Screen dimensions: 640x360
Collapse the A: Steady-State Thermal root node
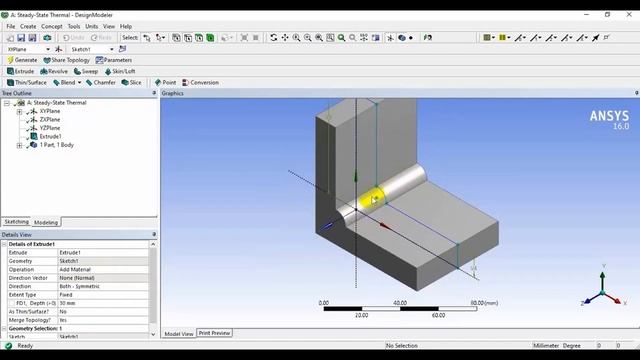7,103
